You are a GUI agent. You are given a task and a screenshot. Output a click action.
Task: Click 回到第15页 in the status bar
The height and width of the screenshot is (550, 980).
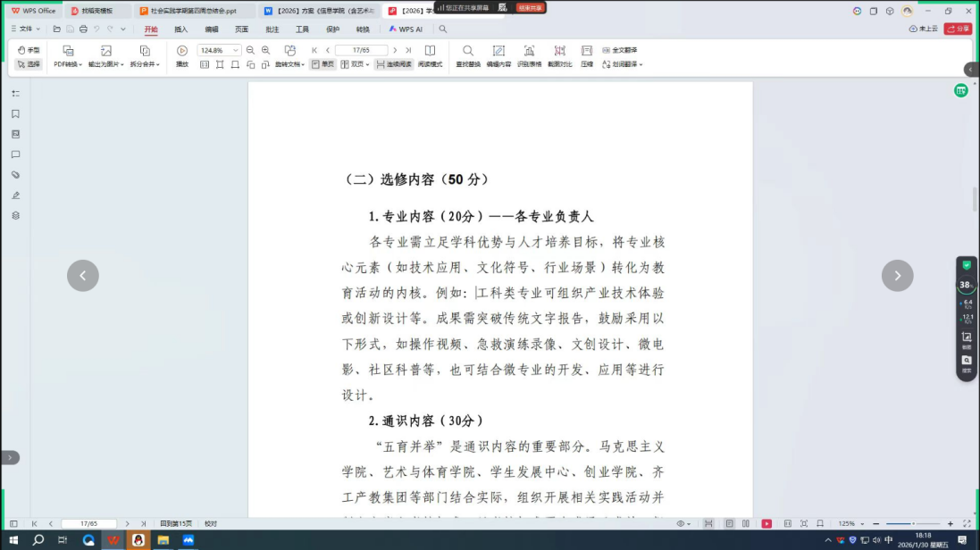point(176,523)
